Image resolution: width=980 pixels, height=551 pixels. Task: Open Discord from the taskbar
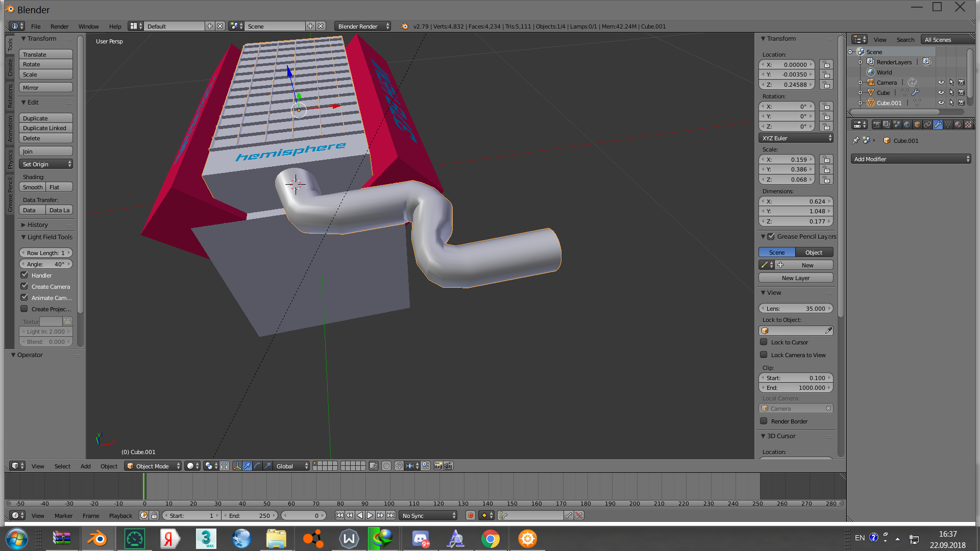point(421,538)
